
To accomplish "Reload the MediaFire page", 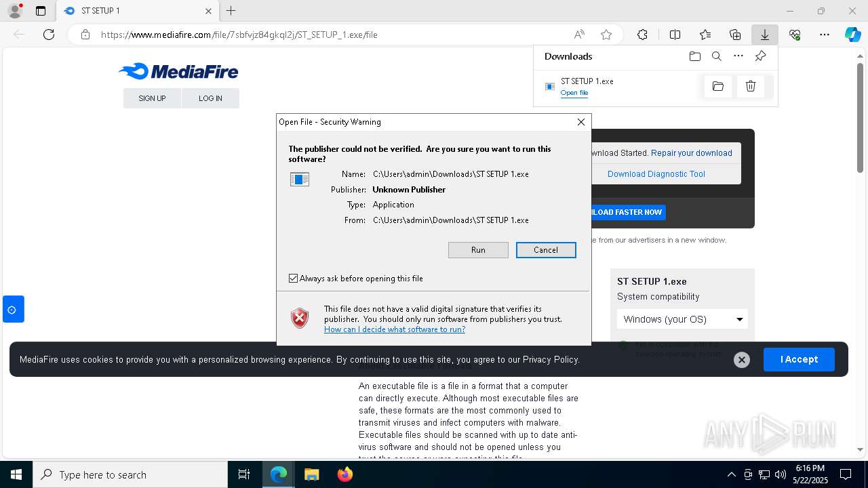I will click(x=49, y=35).
